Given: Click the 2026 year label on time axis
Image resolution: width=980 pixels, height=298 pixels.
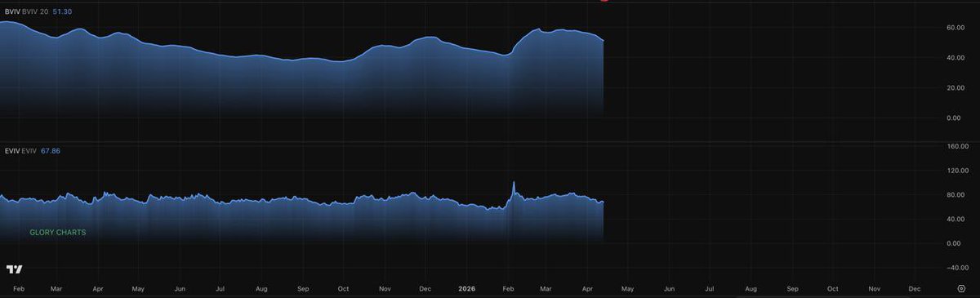Looking at the screenshot, I should click(466, 289).
